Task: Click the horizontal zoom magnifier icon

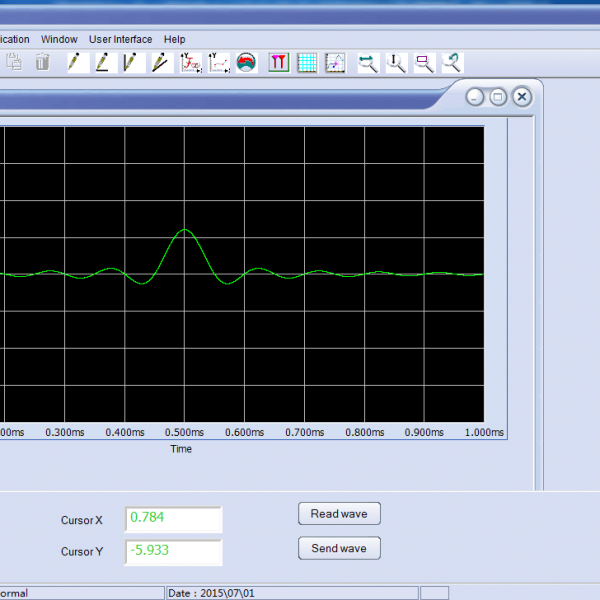Action: 368,62
